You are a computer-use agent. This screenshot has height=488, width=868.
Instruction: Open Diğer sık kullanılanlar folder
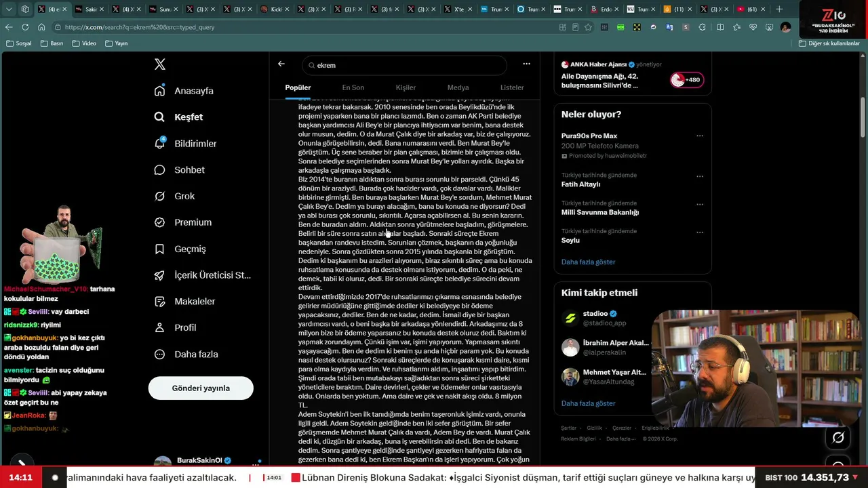click(x=829, y=43)
